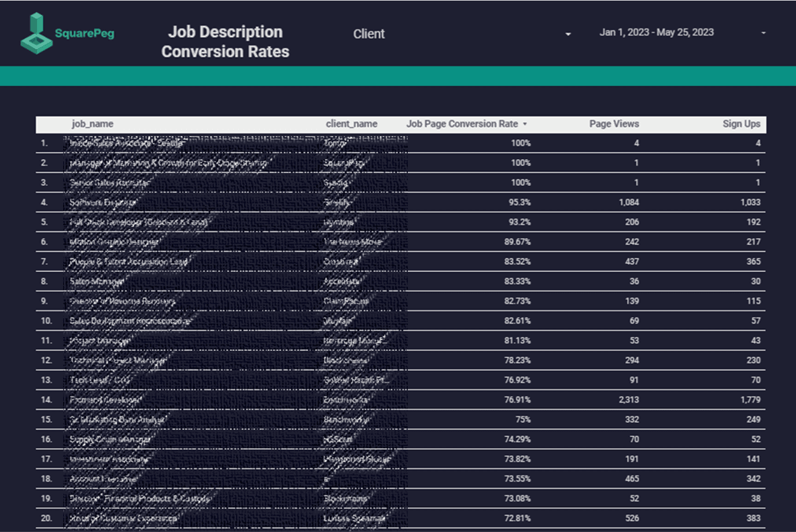Viewport: 796px width, 532px height.
Task: Click row number 20 in the table
Action: [46, 518]
